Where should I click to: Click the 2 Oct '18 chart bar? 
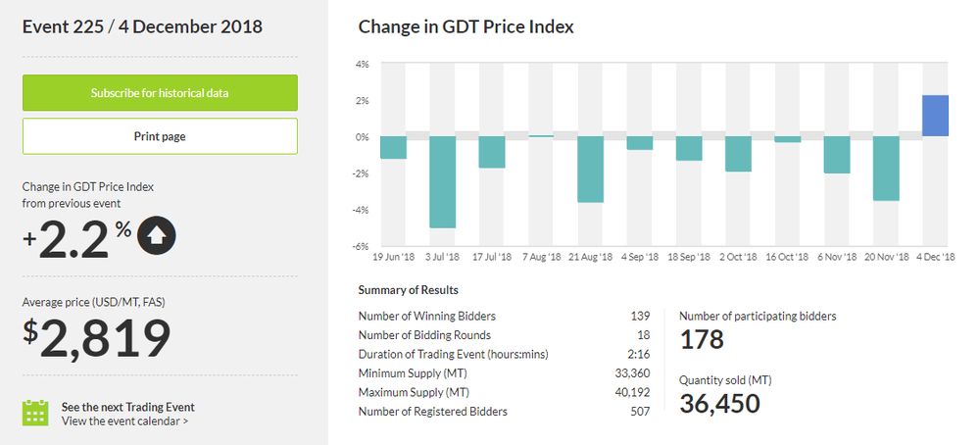[739, 154]
